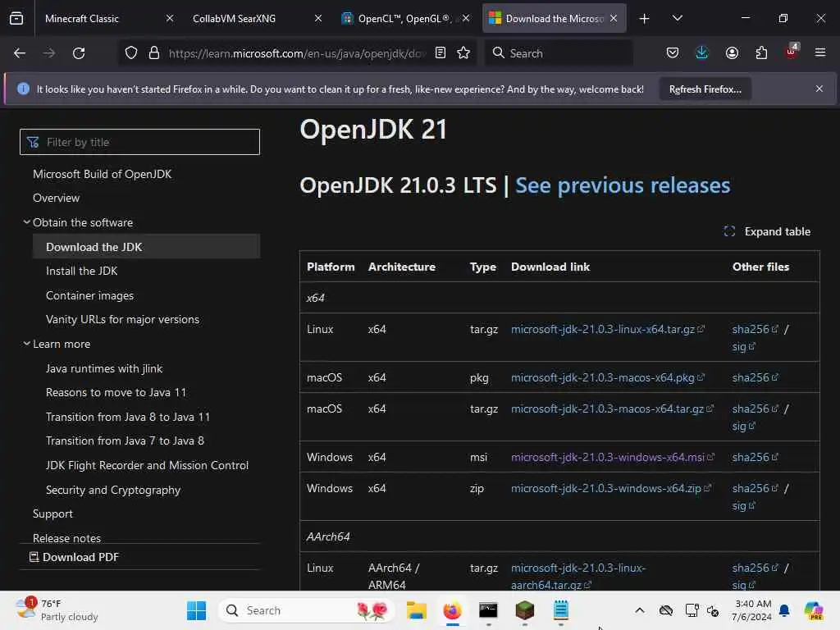Open sig link for the Linux x64 row
The width and height of the screenshot is (840, 630).
point(743,347)
